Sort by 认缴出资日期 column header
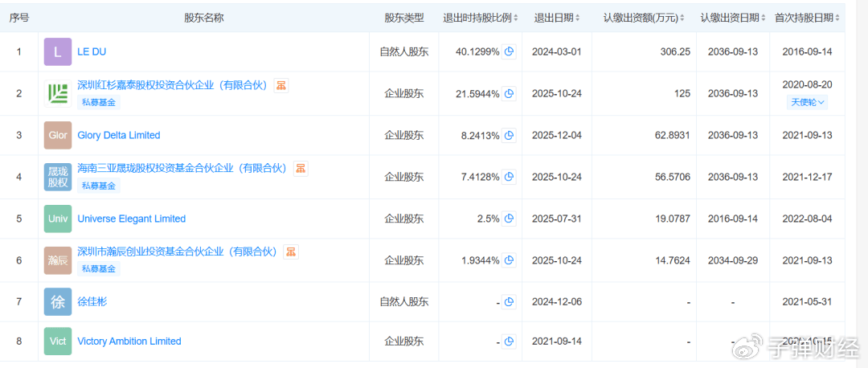This screenshot has height=368, width=868. point(732,18)
